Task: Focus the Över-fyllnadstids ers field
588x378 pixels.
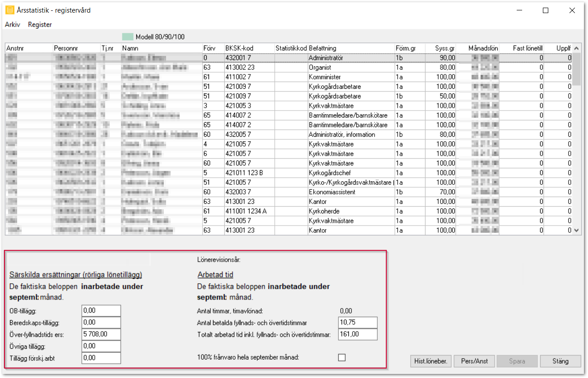Action: pos(102,334)
